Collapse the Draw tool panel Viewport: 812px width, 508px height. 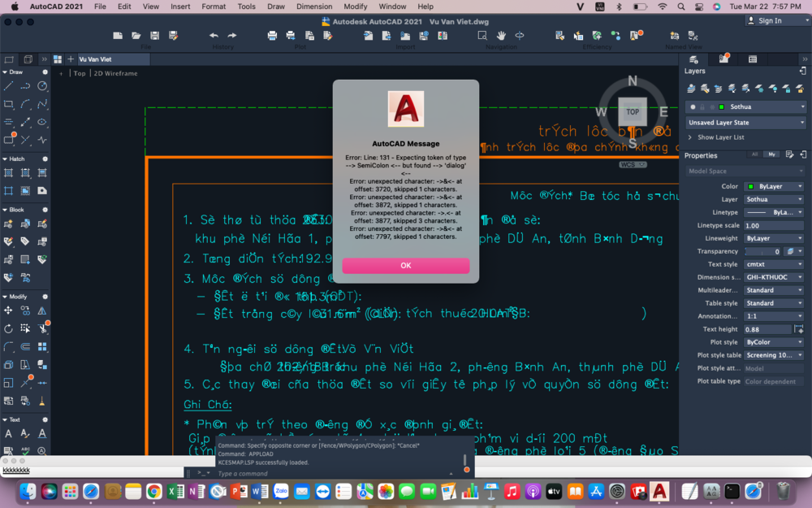5,72
